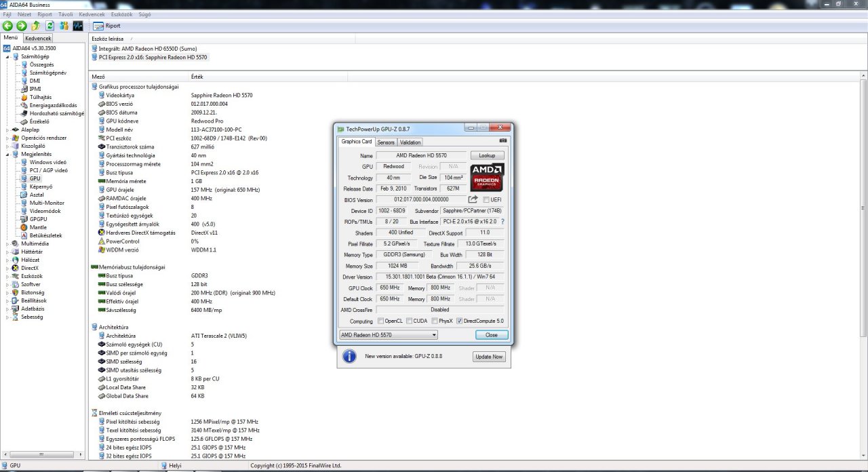Image resolution: width=868 pixels, height=472 pixels.
Task: Collapse the Megjelenítés tree node
Action: tap(7, 154)
